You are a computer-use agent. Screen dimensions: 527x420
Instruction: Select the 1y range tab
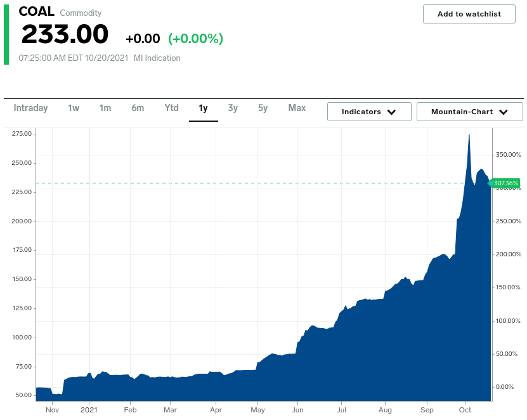204,108
